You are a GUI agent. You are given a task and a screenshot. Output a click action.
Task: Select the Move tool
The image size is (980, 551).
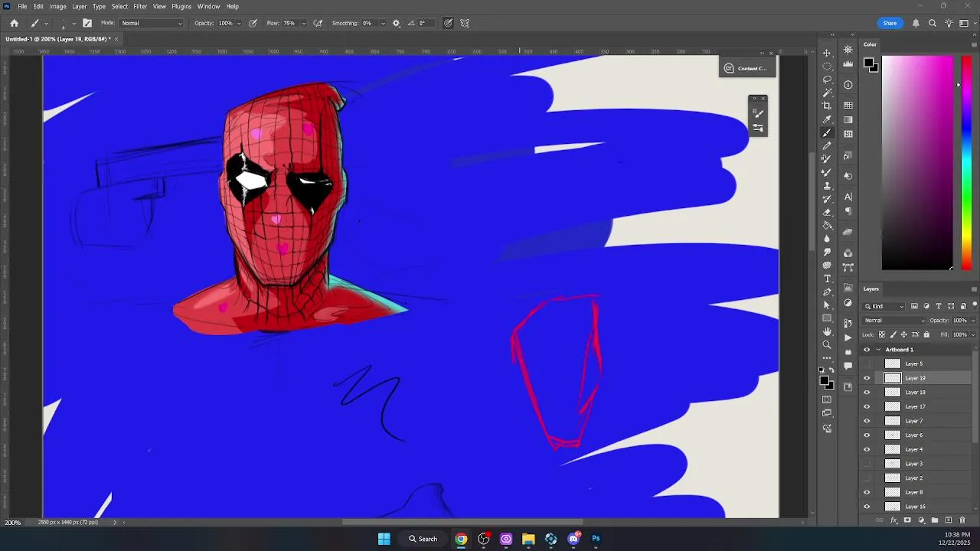point(827,53)
